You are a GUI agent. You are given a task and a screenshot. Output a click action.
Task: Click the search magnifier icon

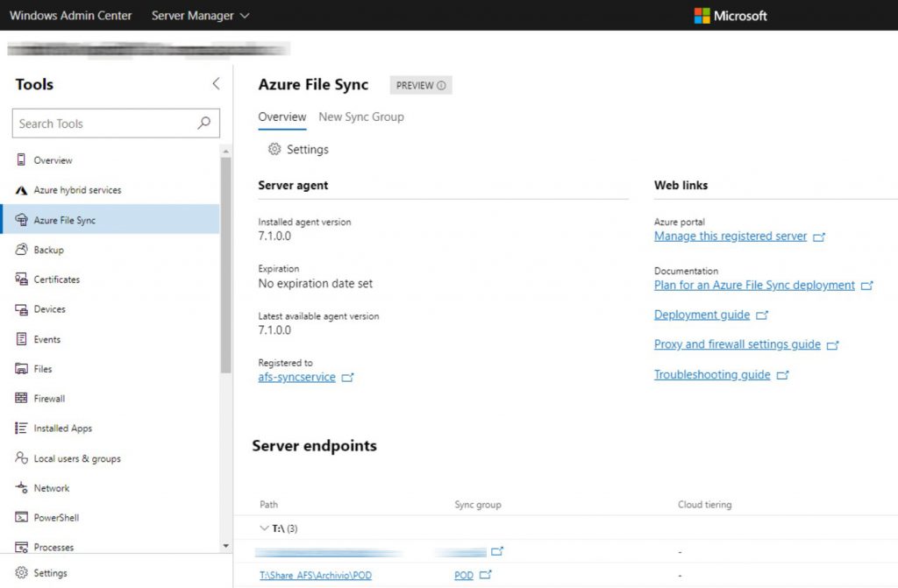(203, 123)
